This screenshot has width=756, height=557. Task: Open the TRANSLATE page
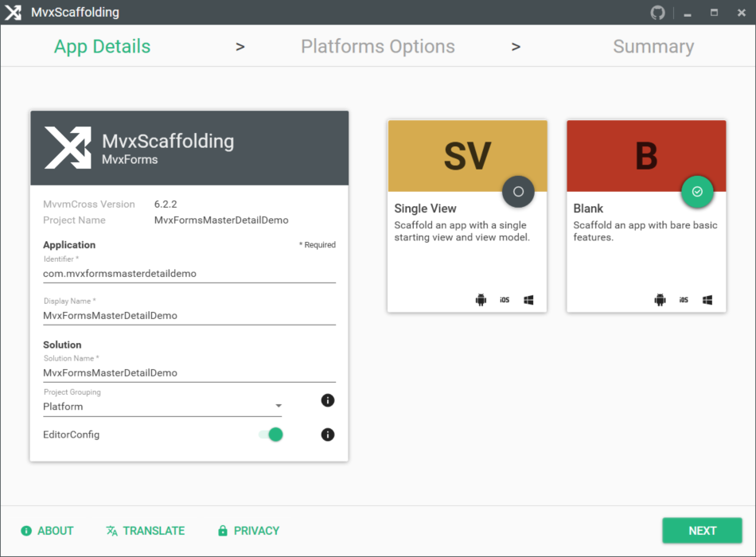coord(145,530)
